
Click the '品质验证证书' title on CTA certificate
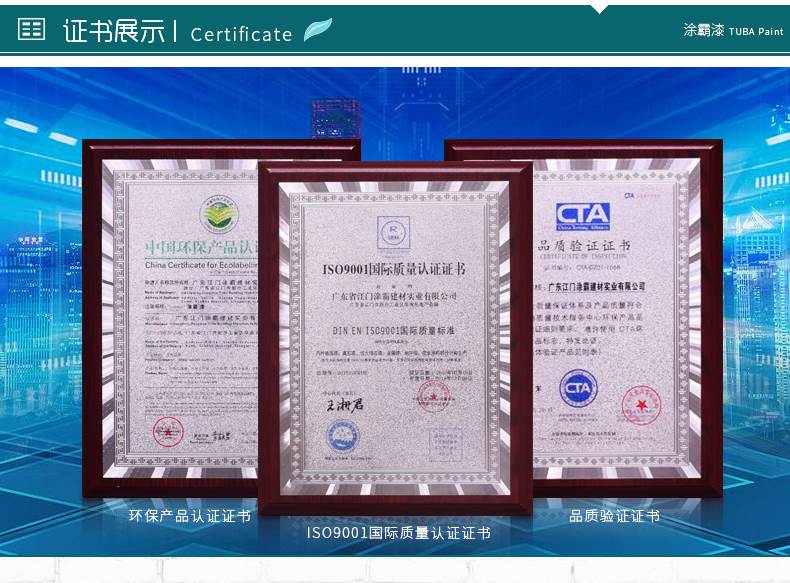coord(584,245)
